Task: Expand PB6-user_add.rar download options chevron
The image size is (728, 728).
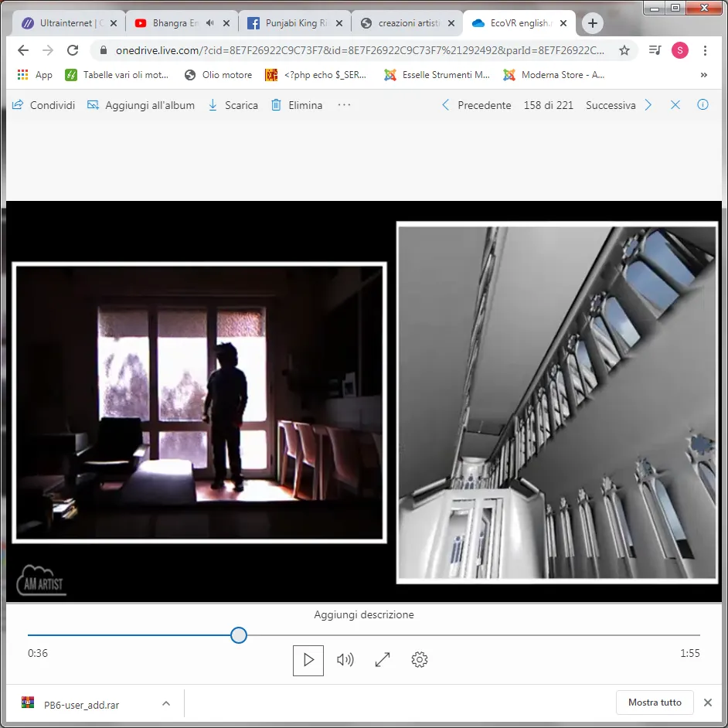Action: 166,703
